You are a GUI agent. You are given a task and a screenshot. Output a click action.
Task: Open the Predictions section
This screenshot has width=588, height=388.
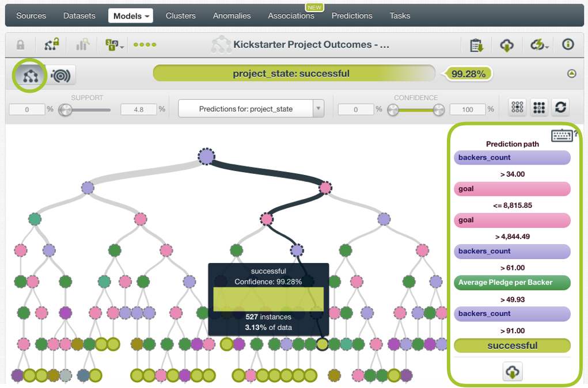click(x=352, y=16)
